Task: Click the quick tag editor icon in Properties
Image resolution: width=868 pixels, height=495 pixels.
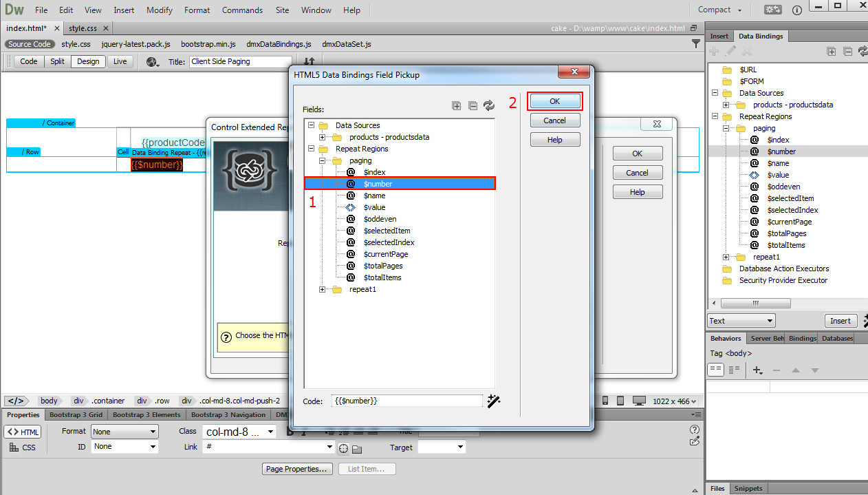Action: (695, 441)
